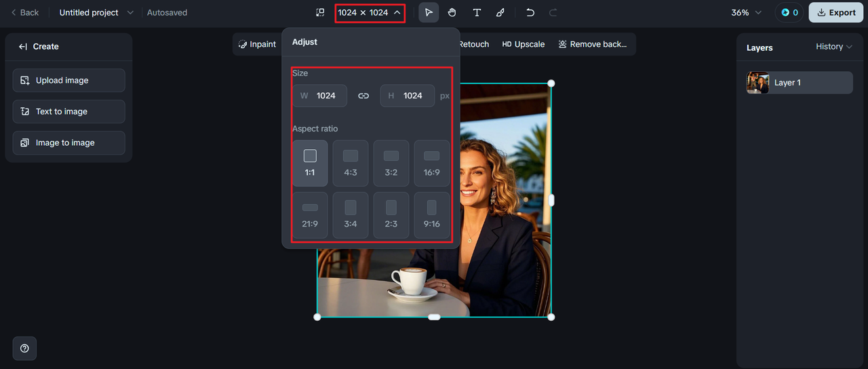
Task: Redo the last action
Action: (x=553, y=12)
